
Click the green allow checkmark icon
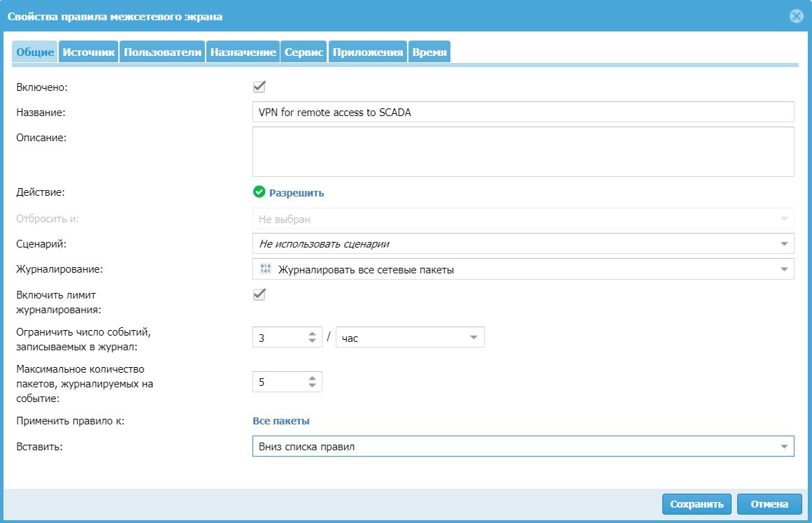coord(259,192)
